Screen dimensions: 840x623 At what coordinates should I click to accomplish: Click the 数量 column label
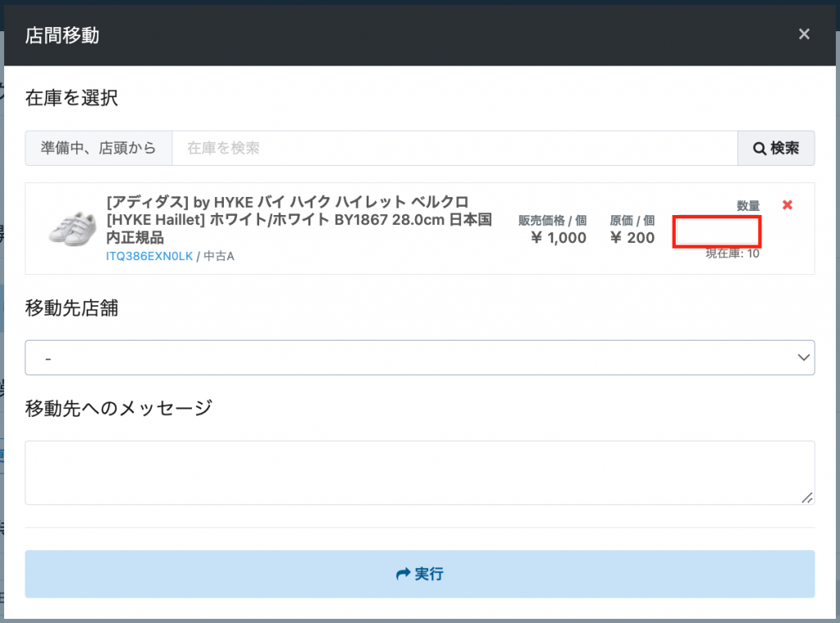(748, 205)
